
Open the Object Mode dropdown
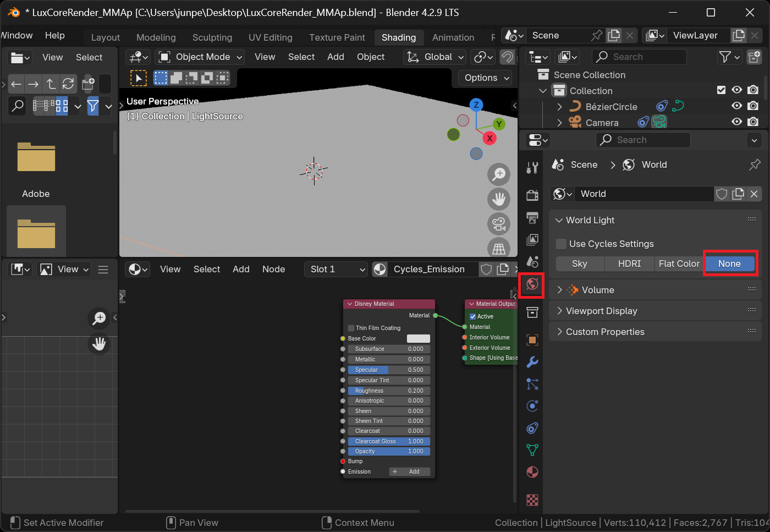click(x=201, y=57)
